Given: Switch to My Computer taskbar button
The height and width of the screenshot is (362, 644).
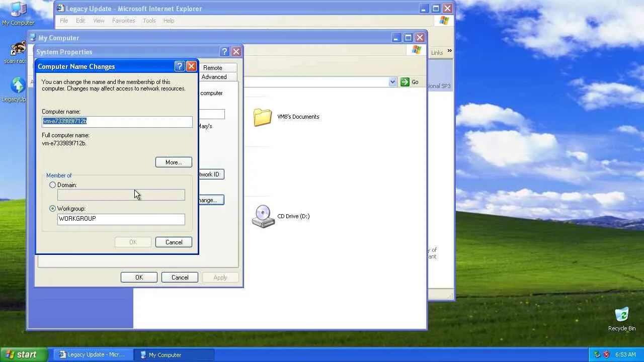Looking at the screenshot, I should coord(174,354).
